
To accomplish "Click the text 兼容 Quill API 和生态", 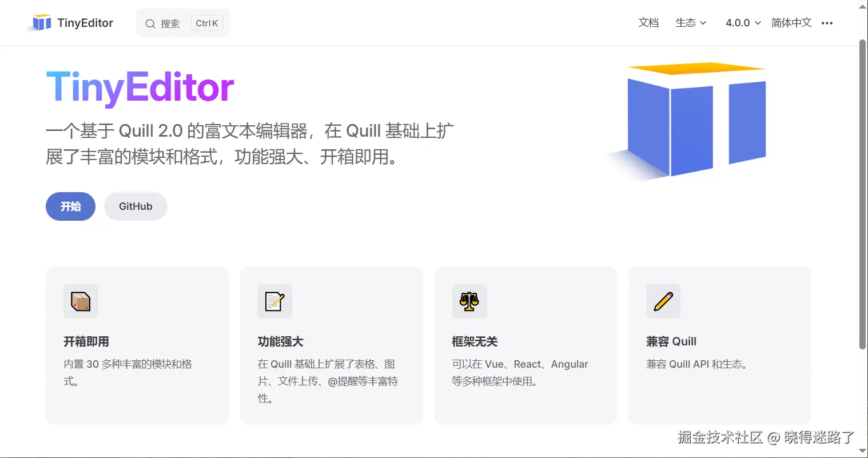I will pos(697,364).
